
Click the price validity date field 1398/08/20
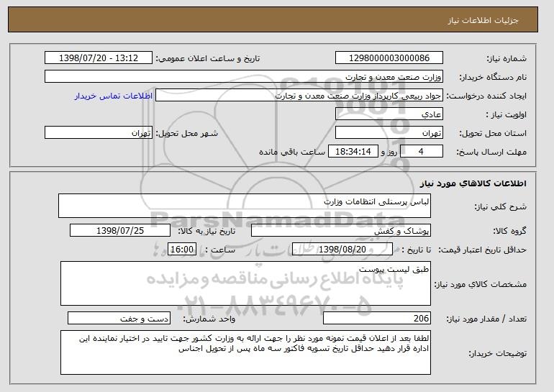[342, 250]
